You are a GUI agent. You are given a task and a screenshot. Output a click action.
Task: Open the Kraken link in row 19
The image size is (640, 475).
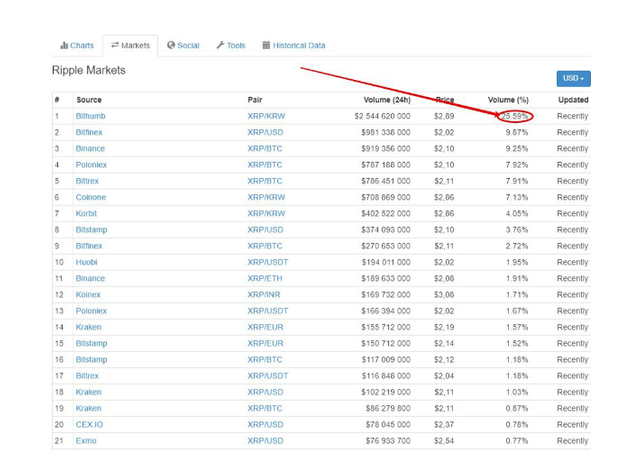coord(89,408)
